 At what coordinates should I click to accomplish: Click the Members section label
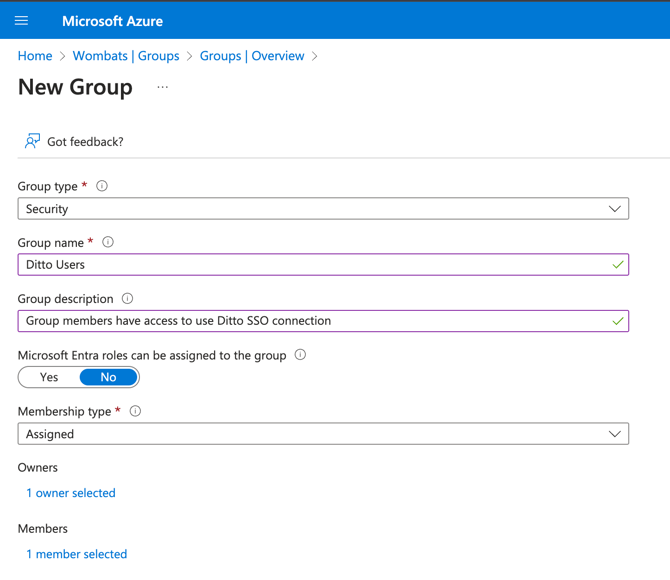(43, 529)
